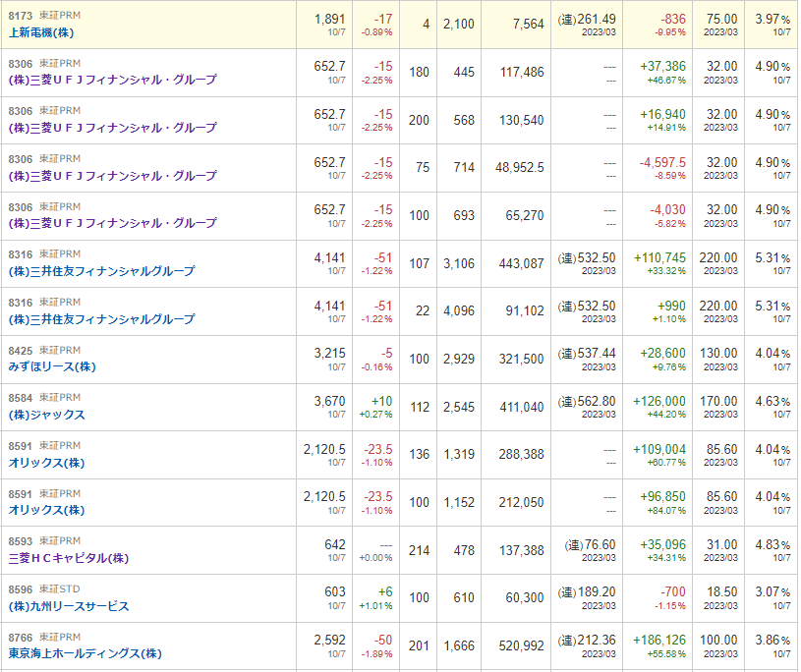This screenshot has width=801, height=672.
Task: Select the +16,940 profit value
Action: click(663, 114)
